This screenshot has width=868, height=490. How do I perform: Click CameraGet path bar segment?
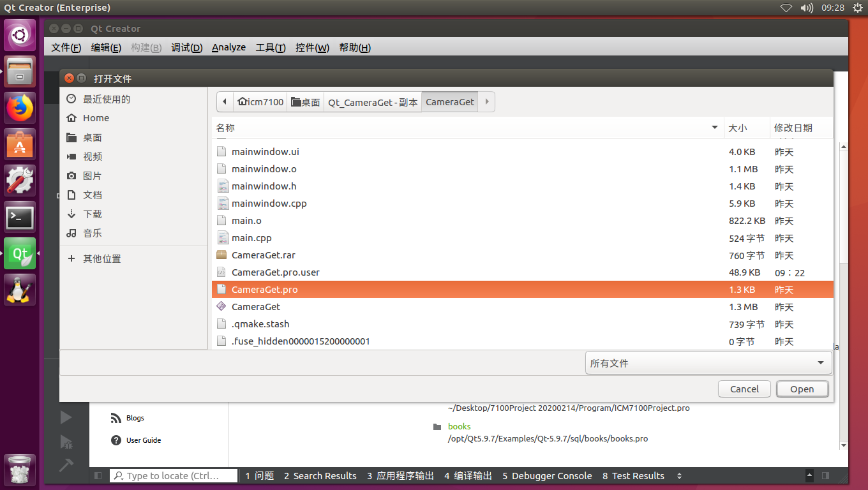(x=450, y=102)
